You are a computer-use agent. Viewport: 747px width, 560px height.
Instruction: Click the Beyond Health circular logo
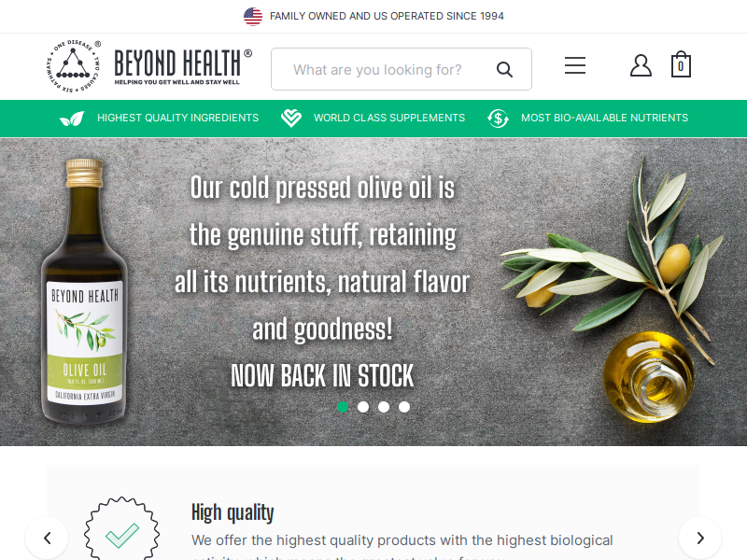click(74, 65)
